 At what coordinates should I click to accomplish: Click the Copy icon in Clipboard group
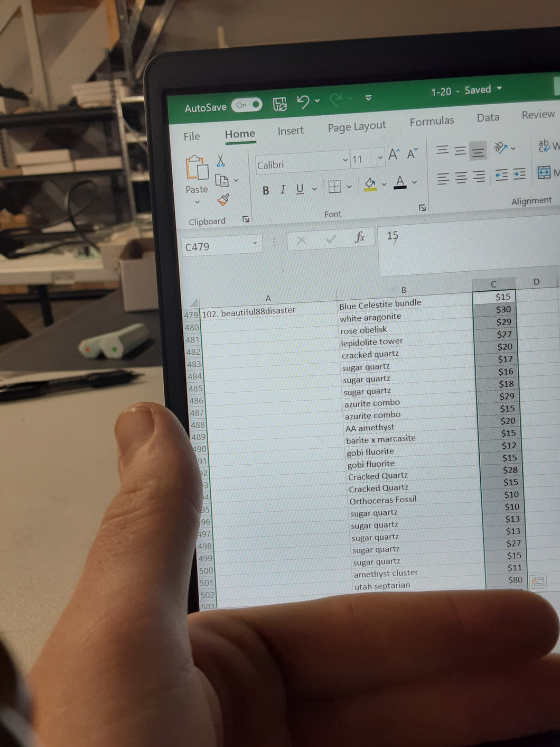click(222, 181)
